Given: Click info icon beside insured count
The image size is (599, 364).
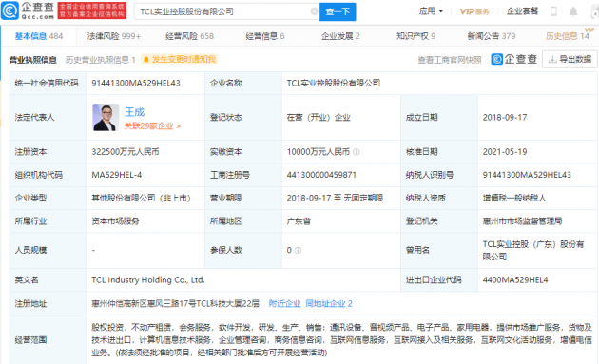Looking at the screenshot, I should [298, 250].
